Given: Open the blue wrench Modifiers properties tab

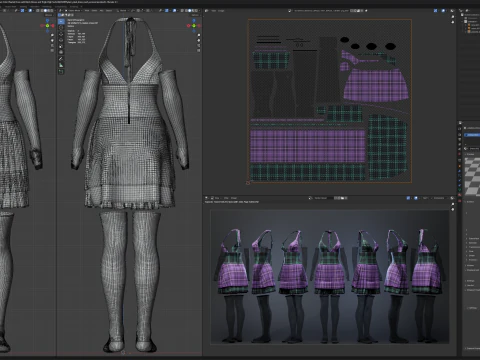Looking at the screenshot, I should (x=459, y=171).
